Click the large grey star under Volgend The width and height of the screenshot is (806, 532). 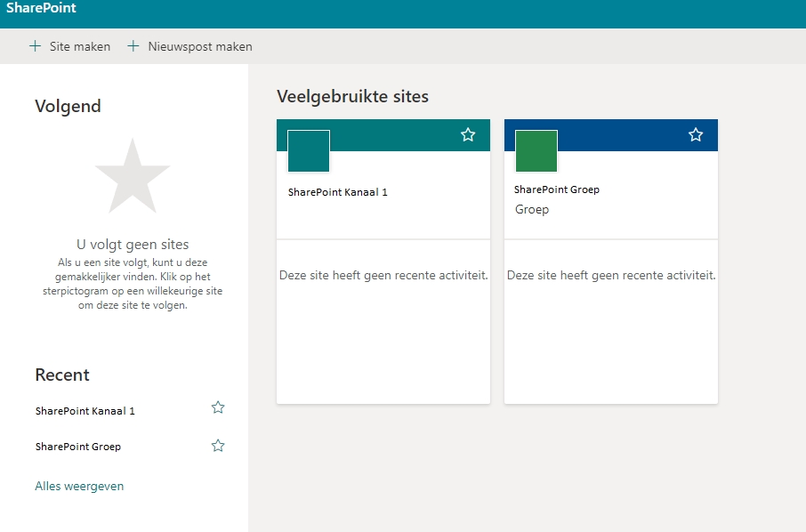(x=133, y=176)
